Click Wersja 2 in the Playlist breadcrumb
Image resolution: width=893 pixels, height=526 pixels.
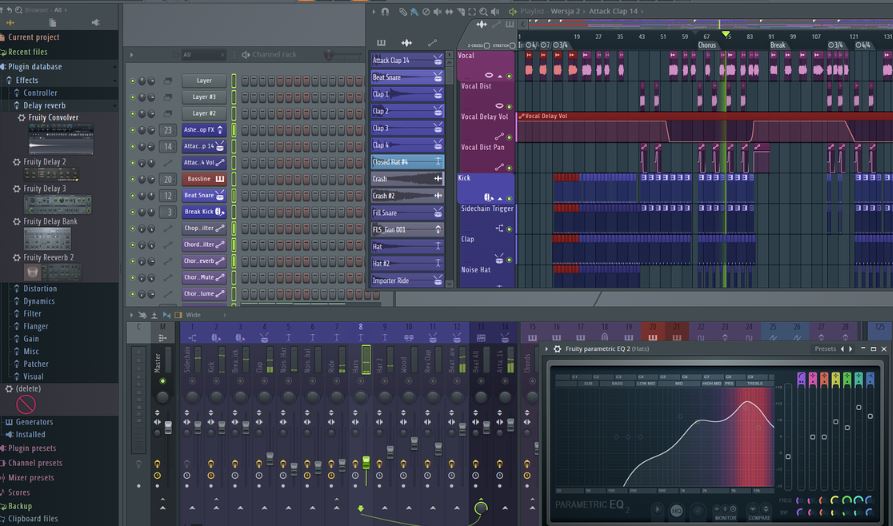point(566,11)
